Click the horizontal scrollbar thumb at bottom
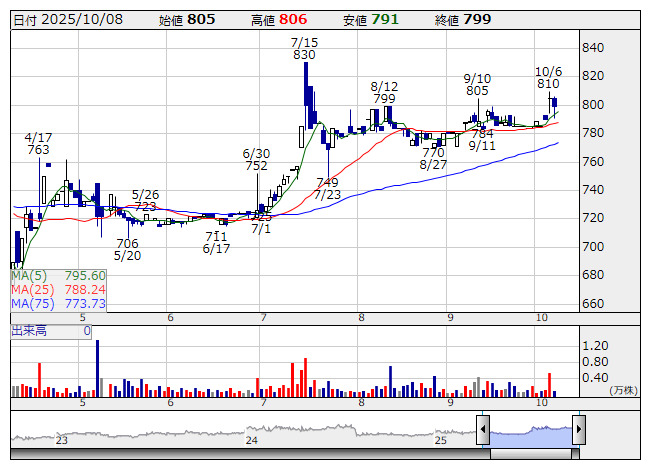 (531, 454)
